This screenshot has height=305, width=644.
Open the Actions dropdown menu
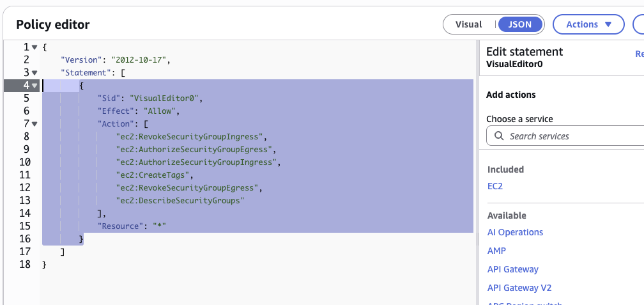[588, 24]
